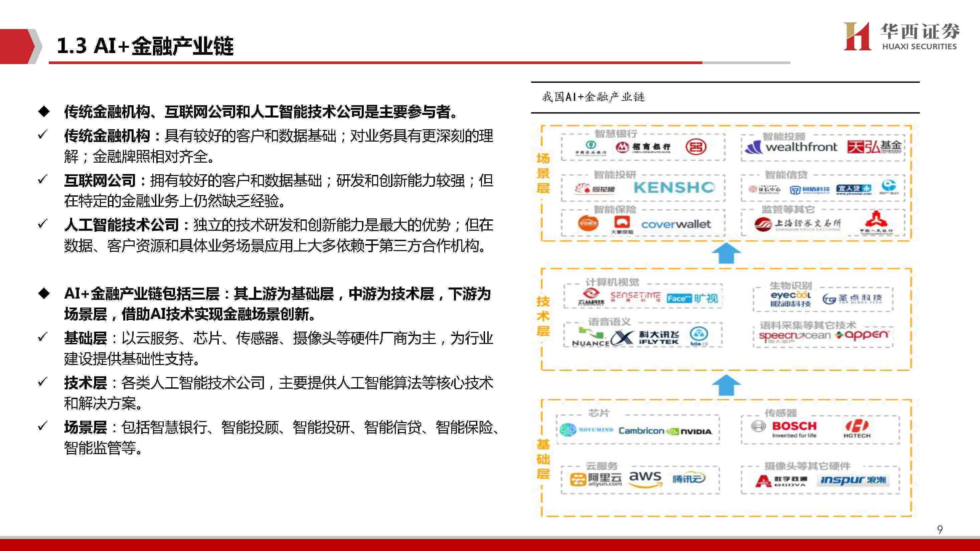Screen dimensions: 980x551
Task: Click the slide title "1.3 AI+金融产业链"
Action: [x=145, y=46]
